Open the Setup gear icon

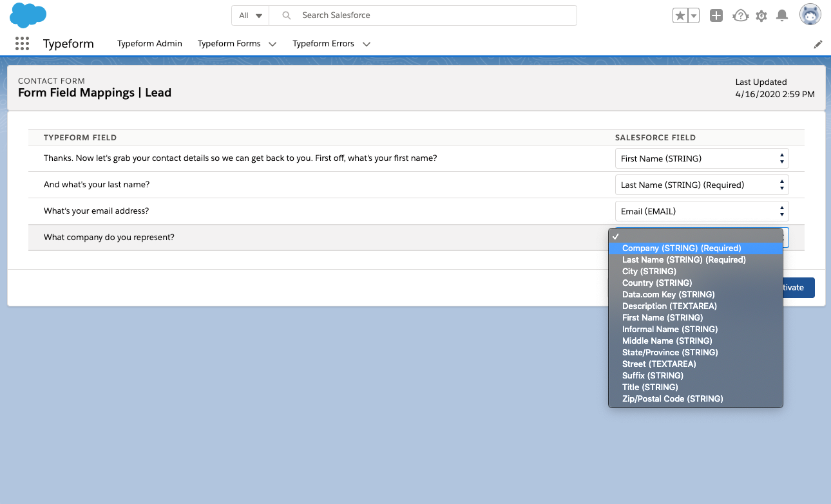pos(761,15)
